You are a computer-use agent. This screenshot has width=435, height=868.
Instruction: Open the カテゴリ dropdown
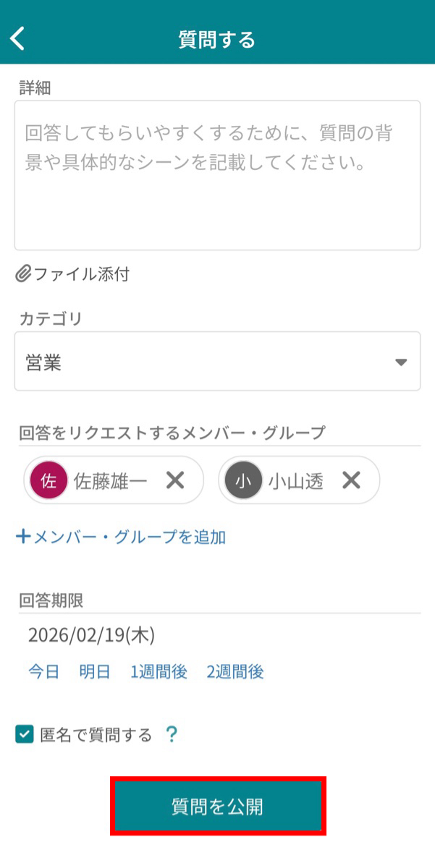click(217, 361)
